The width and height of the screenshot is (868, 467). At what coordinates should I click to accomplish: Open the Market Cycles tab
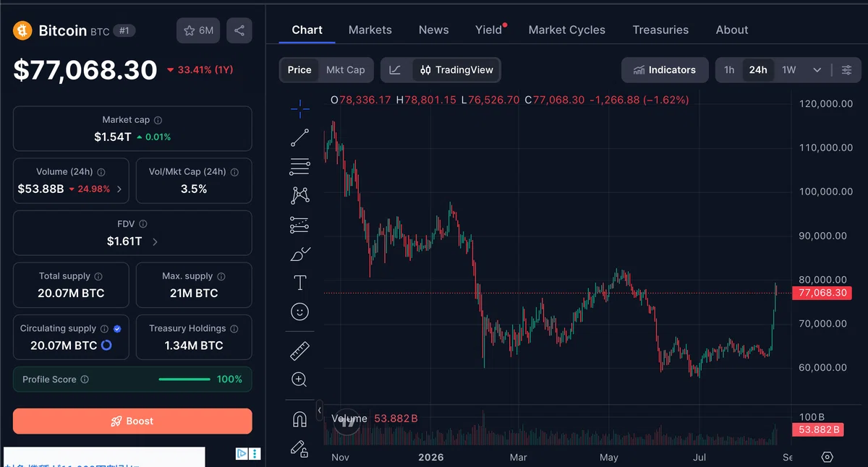pyautogui.click(x=567, y=30)
